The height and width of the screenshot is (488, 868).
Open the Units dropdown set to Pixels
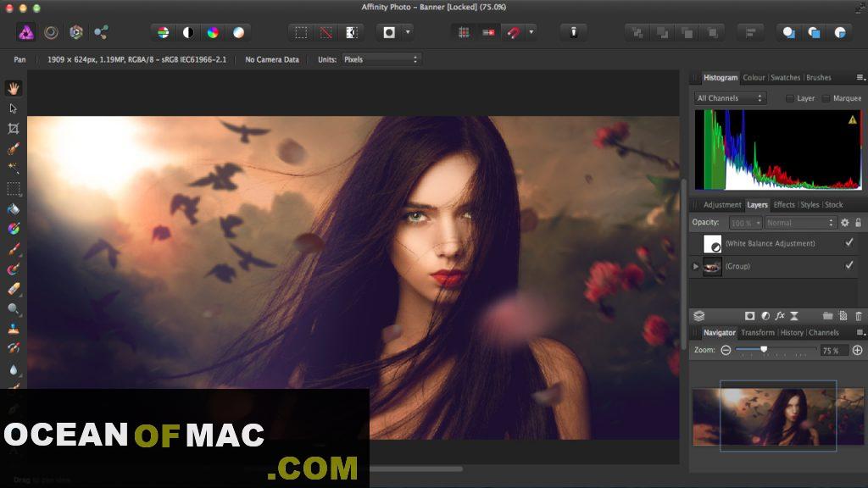(381, 59)
